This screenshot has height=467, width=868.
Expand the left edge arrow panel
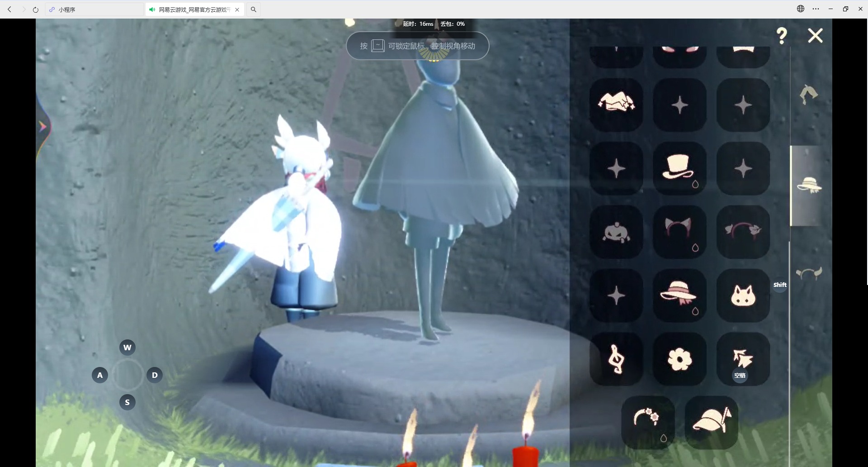(43, 127)
